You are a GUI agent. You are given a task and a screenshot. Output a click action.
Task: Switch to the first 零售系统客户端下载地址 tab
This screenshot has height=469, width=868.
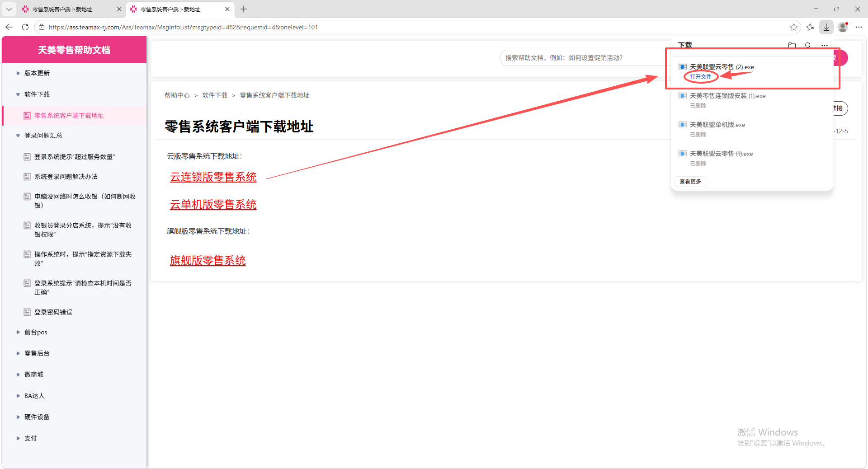[x=71, y=9]
